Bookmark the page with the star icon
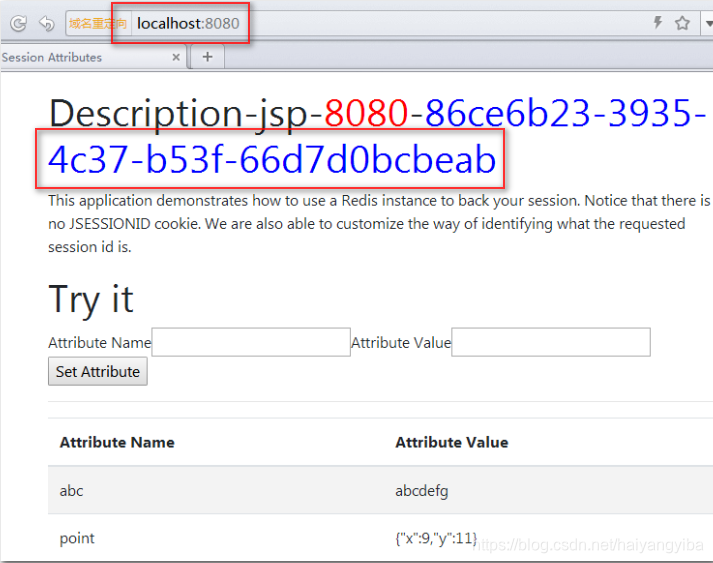 point(682,23)
